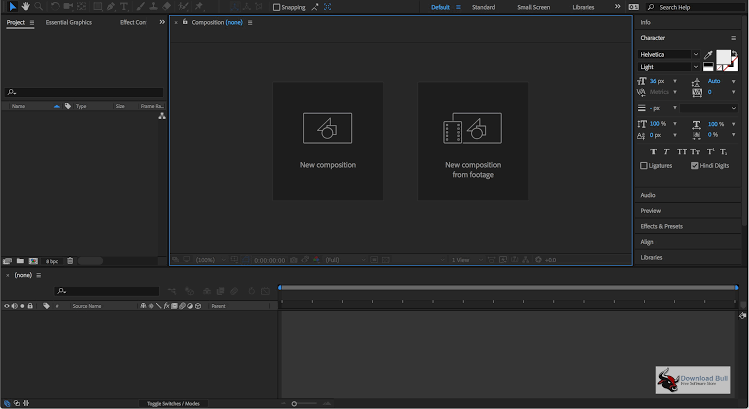749x409 pixels.
Task: Select the Rotation tool
Action: coord(55,7)
